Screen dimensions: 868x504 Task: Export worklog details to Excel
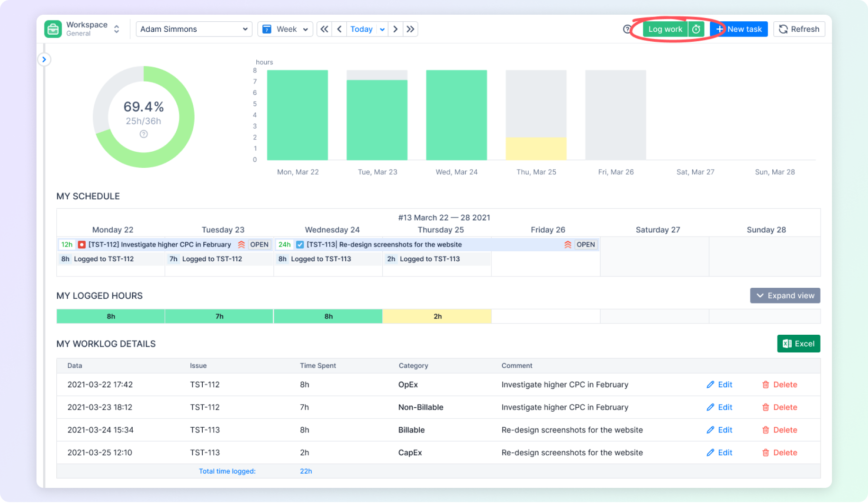(798, 344)
